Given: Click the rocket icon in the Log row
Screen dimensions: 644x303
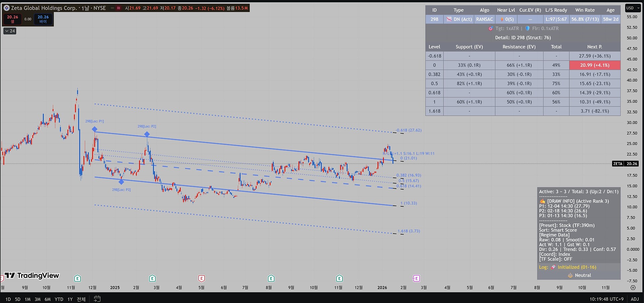Looking at the screenshot, I should coord(553,267).
